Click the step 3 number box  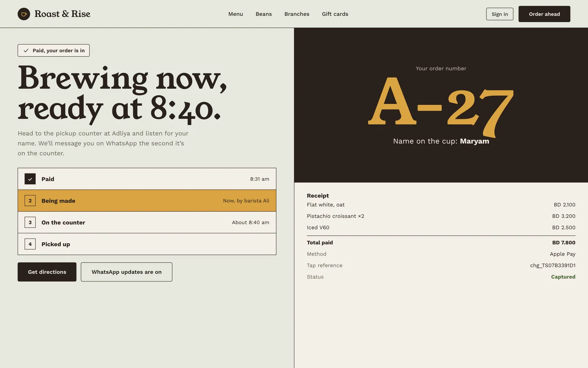pos(30,222)
